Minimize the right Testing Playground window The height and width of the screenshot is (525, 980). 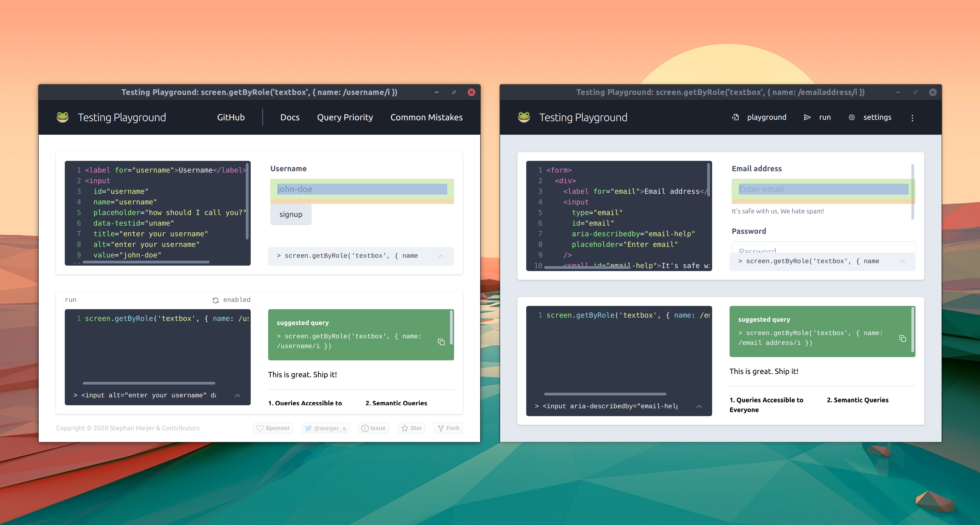898,92
